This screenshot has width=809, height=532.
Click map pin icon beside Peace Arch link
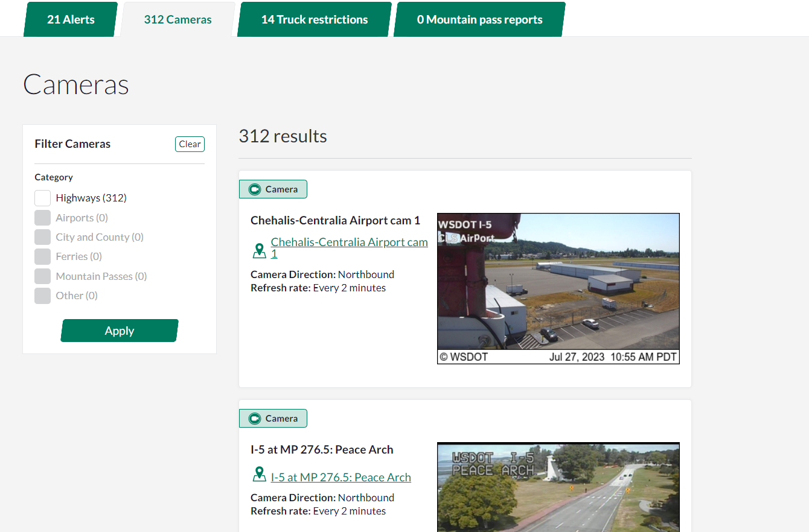[259, 475]
